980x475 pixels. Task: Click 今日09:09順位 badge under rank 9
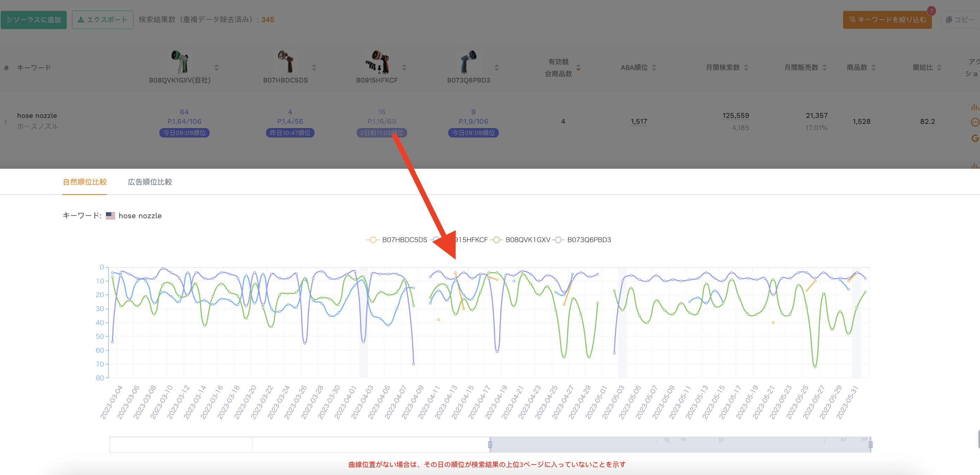473,133
